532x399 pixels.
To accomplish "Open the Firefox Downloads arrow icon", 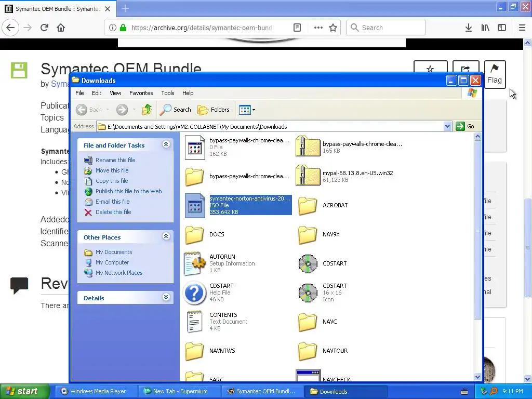I will 469,28.
